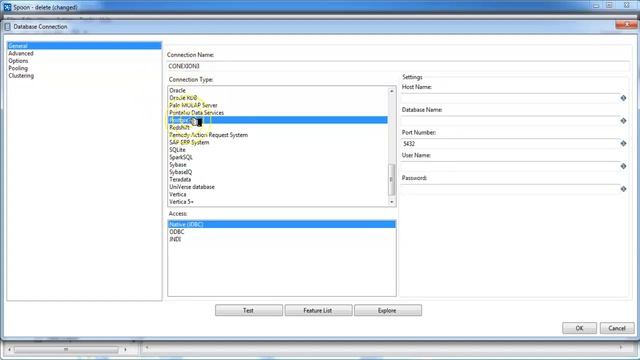Choose JNDI access method
Viewport: 640px width, 360px height.
click(x=175, y=239)
